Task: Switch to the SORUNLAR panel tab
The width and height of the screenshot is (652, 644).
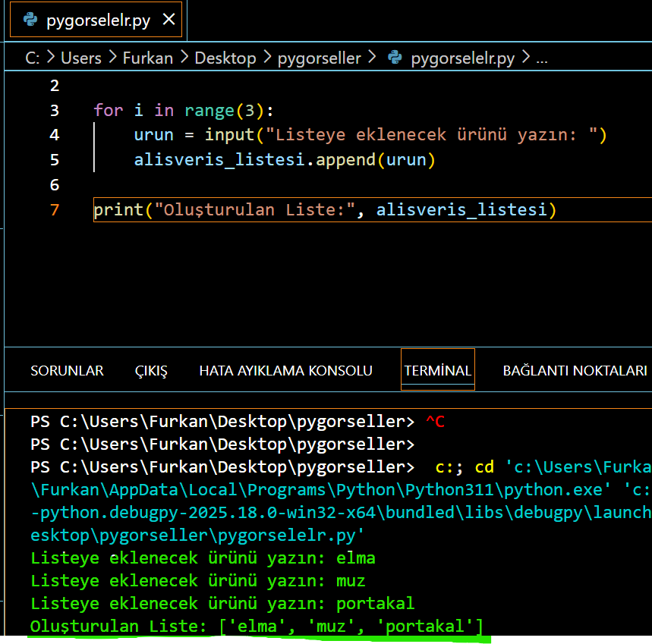Action: point(67,371)
